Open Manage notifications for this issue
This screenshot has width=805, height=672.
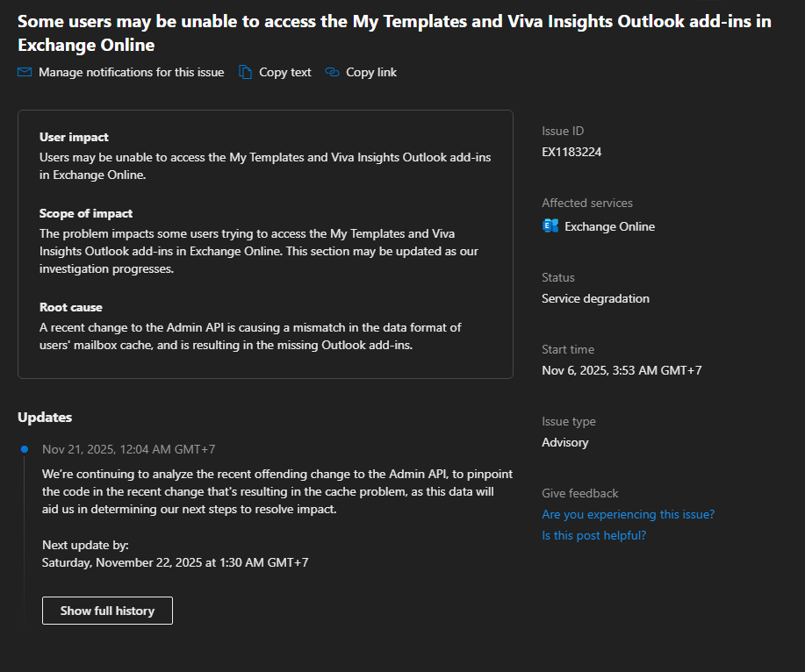point(131,73)
